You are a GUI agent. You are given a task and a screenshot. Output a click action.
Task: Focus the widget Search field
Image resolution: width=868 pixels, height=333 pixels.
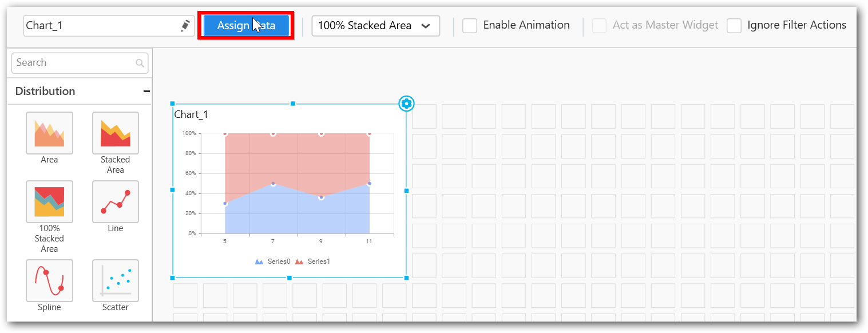click(x=74, y=63)
